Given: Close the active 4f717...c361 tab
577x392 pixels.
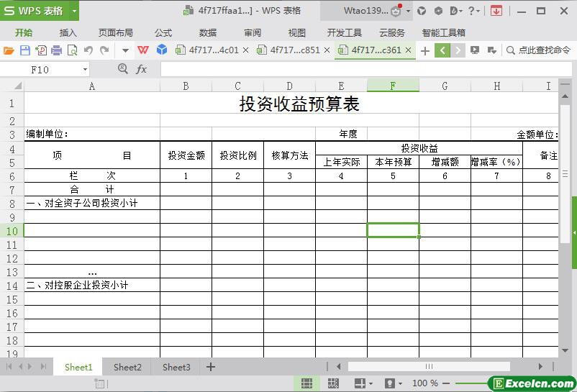Looking at the screenshot, I should point(408,50).
